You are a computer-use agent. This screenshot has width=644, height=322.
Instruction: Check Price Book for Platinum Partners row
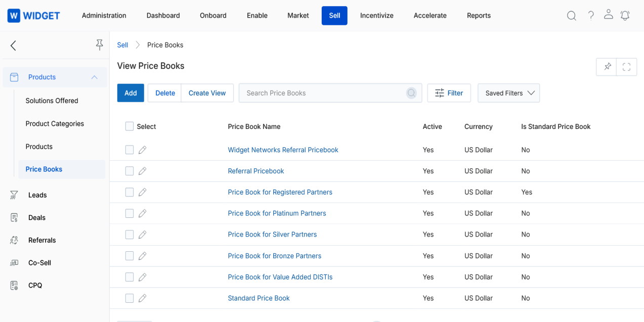tap(130, 213)
